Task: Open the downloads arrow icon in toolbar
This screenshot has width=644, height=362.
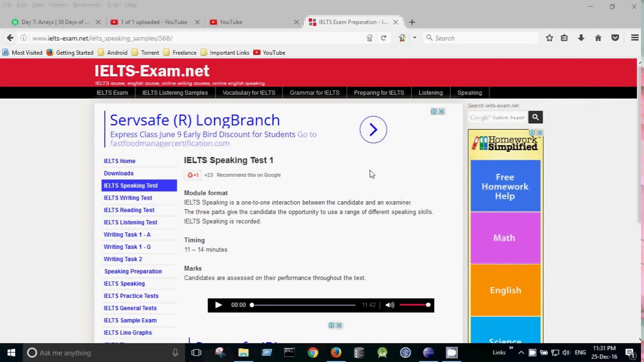Action: (x=581, y=38)
